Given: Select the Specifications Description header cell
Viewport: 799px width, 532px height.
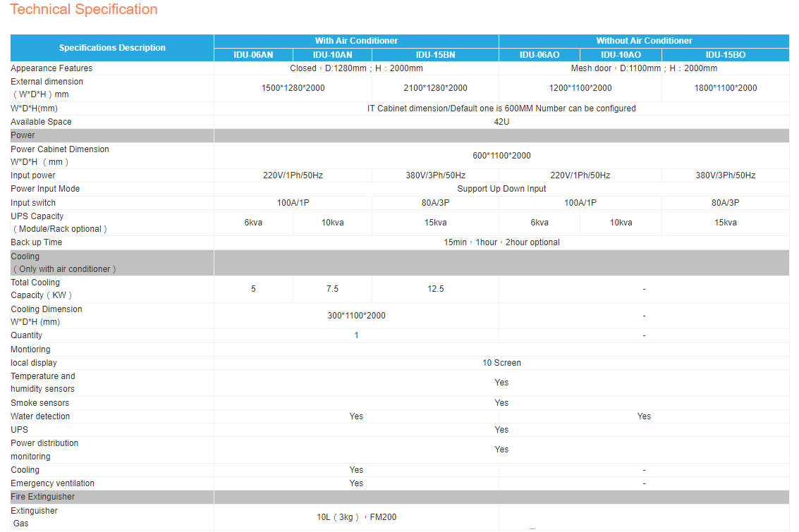Looking at the screenshot, I should point(112,48).
